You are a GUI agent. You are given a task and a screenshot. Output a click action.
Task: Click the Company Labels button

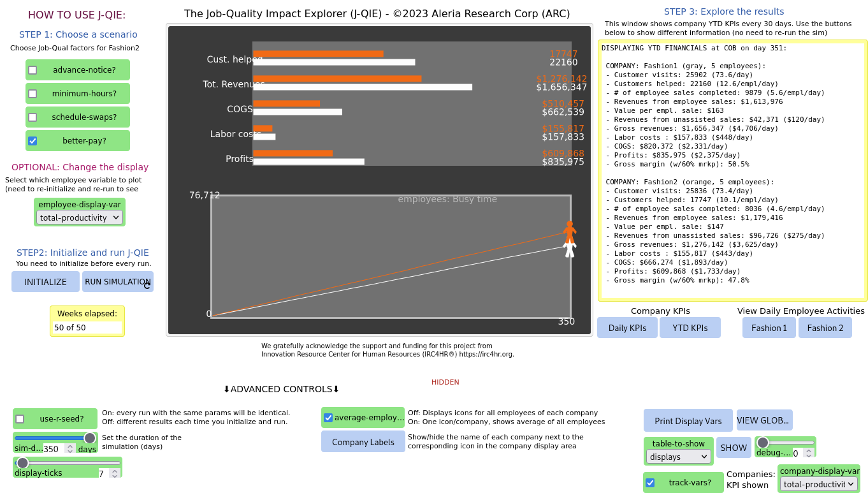(x=363, y=442)
